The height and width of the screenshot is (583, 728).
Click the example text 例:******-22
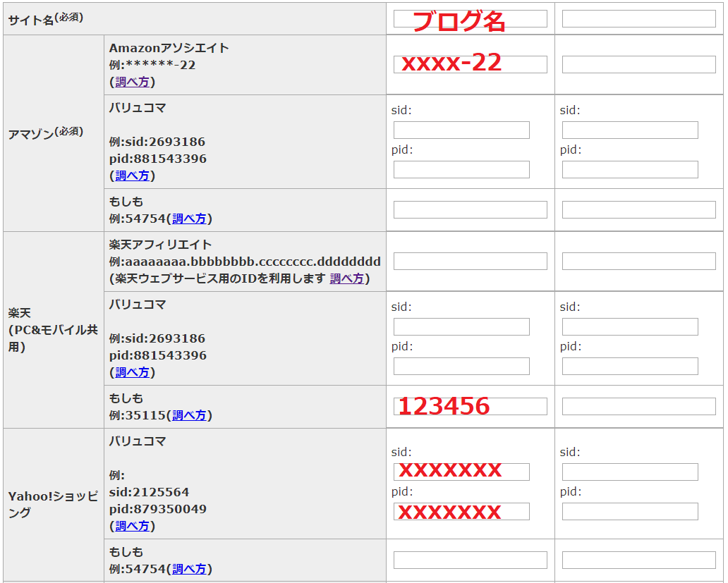152,65
